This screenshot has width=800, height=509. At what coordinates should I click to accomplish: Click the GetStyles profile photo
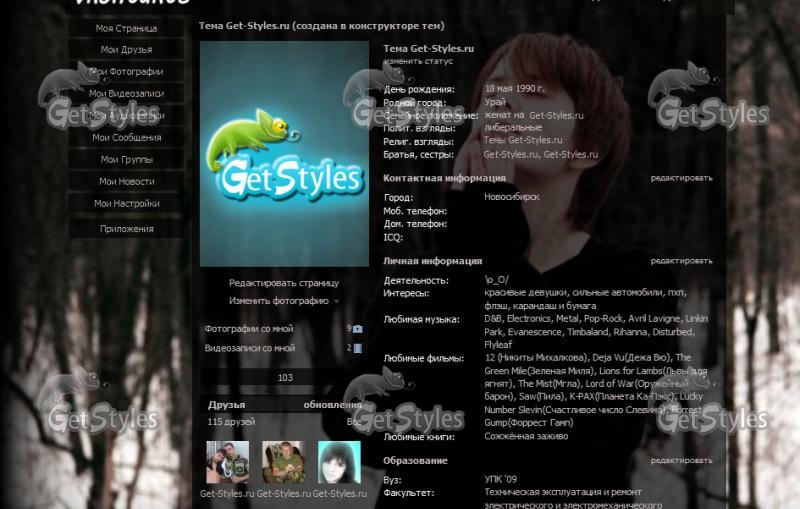(284, 154)
